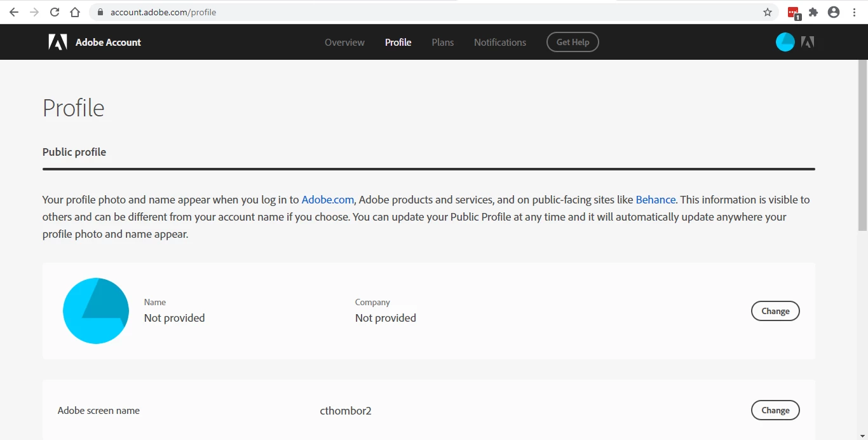
Task: Click the Adobe logo in the header
Action: (58, 42)
